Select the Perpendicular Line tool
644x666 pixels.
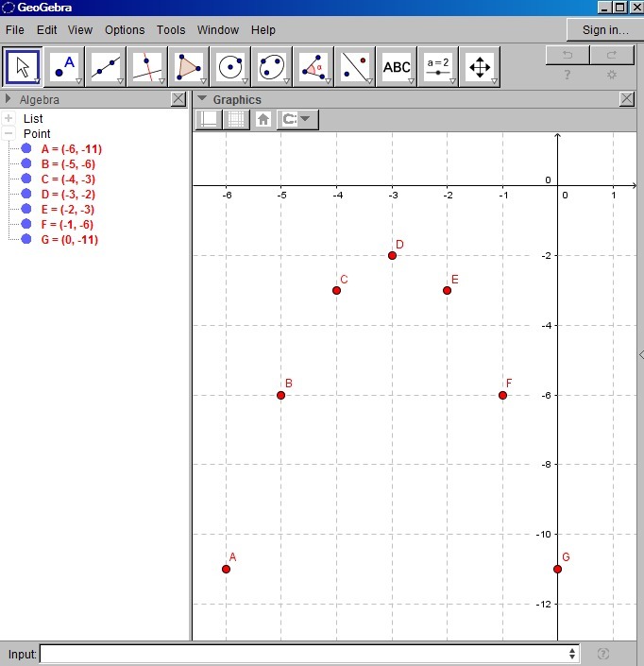[147, 67]
